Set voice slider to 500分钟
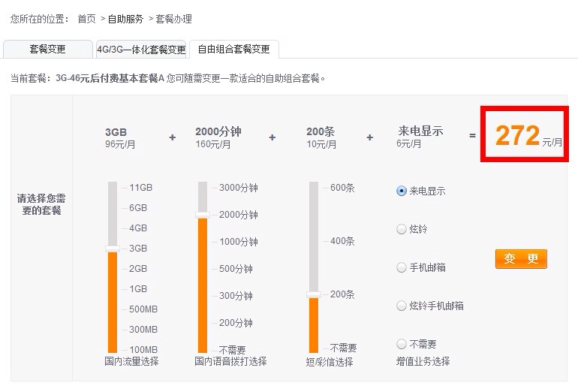578x392 pixels. click(203, 269)
